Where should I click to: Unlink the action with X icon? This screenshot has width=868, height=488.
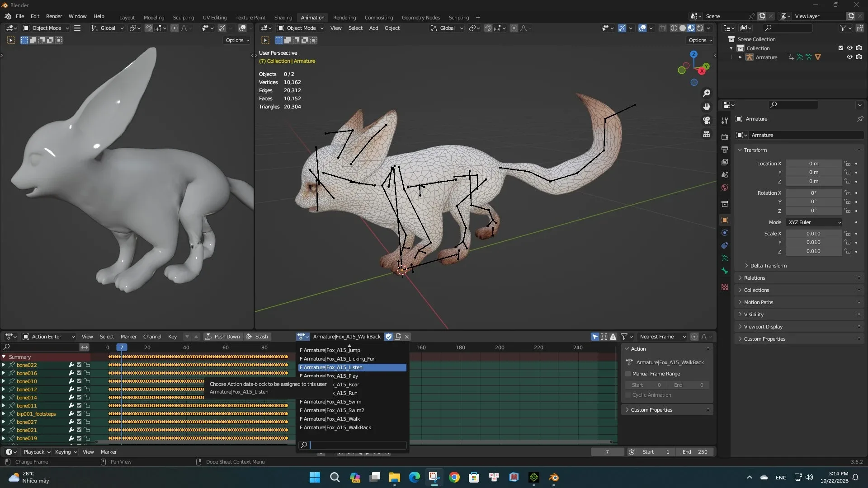click(407, 337)
